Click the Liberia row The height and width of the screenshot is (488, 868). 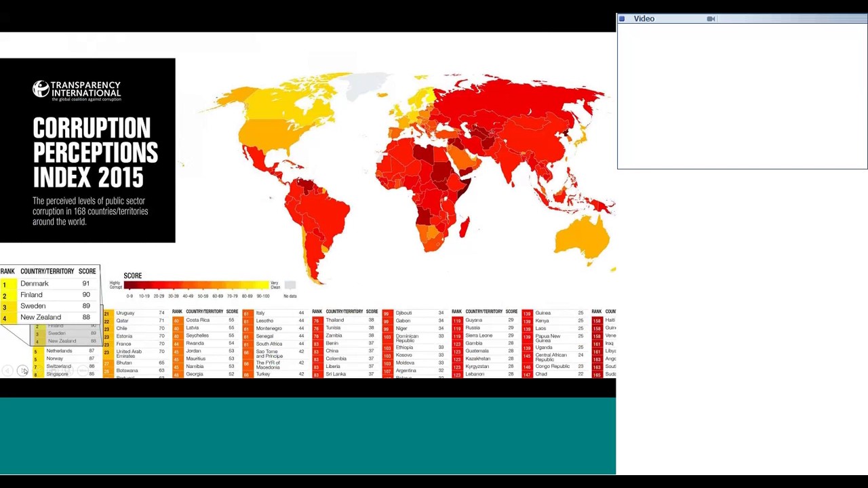[344, 367]
